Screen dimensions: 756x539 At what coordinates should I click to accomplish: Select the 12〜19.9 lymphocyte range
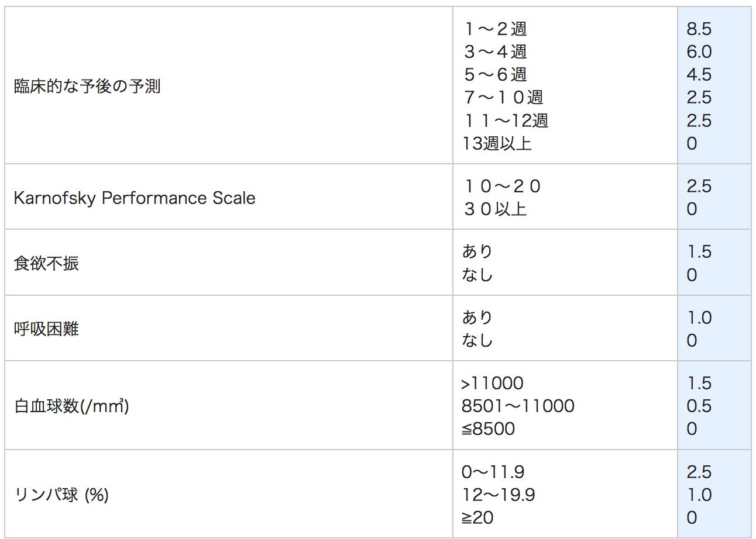coord(498,495)
